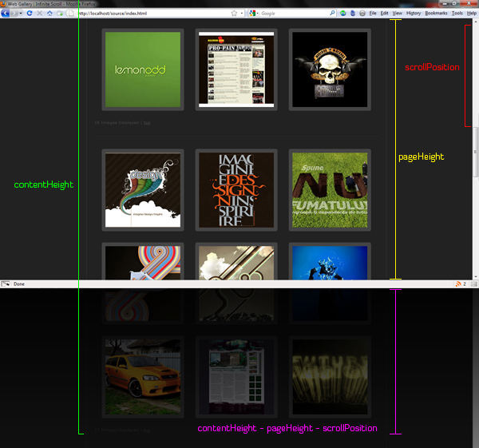Stop loading with the X icon
The image size is (479, 448).
point(39,13)
